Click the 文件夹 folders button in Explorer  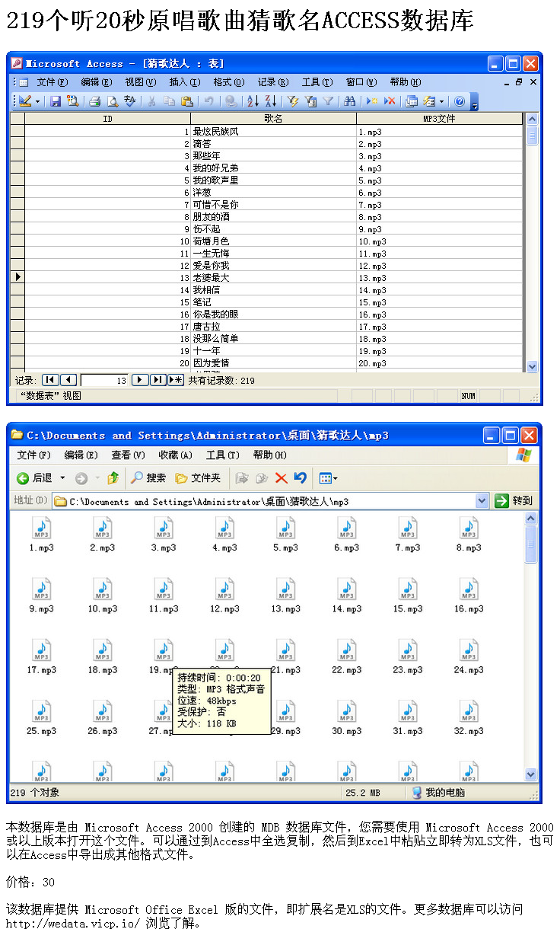click(198, 478)
